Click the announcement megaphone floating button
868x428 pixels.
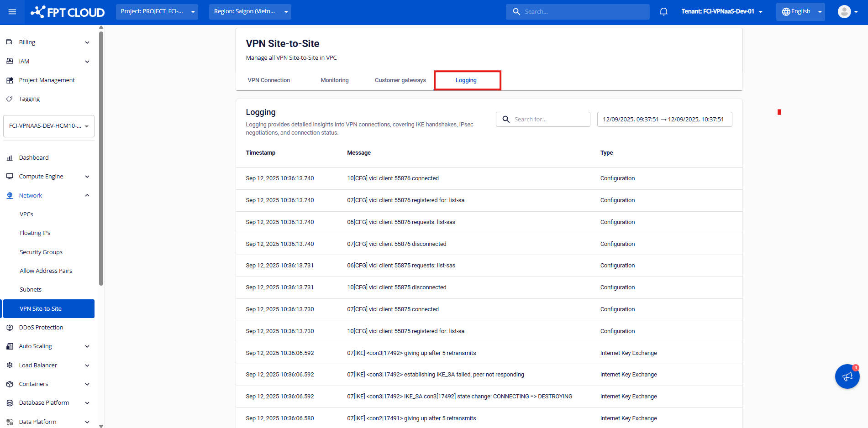pos(847,376)
